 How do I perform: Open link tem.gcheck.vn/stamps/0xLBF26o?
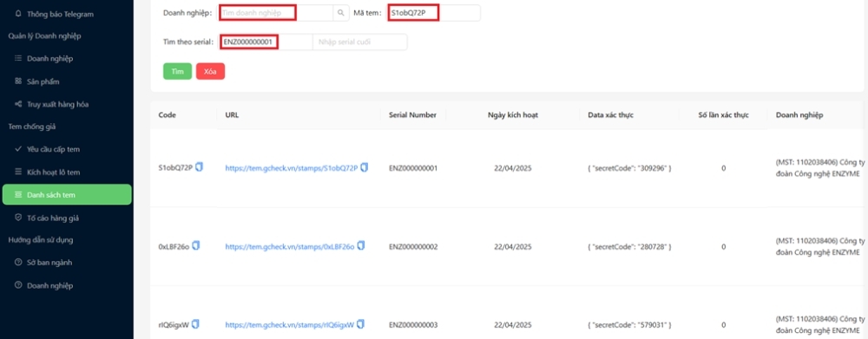[290, 246]
